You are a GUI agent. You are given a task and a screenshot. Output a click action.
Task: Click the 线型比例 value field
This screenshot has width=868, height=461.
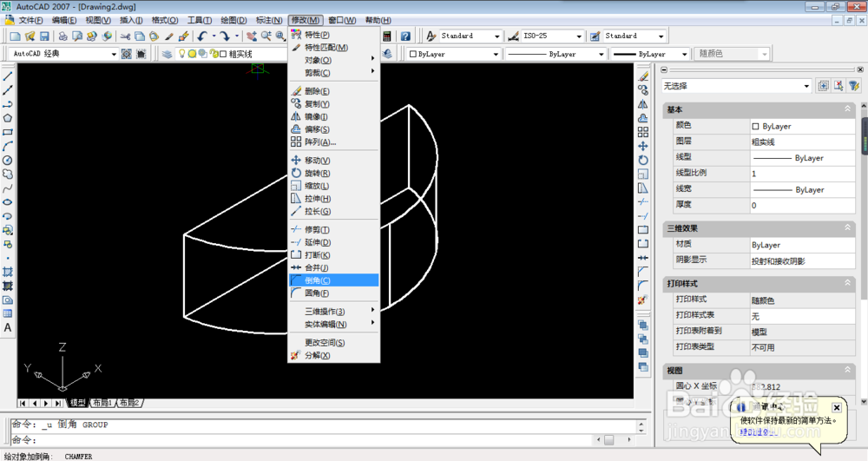click(802, 174)
